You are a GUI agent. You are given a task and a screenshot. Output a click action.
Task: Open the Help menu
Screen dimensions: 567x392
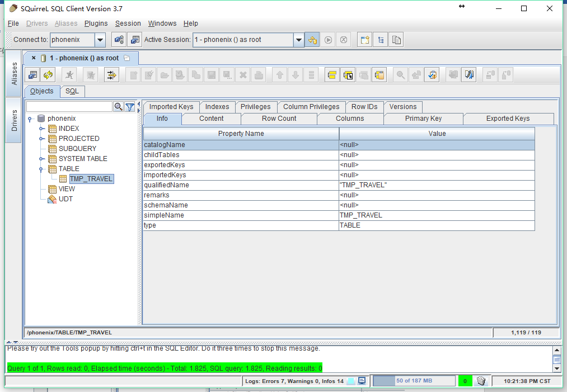click(x=190, y=23)
